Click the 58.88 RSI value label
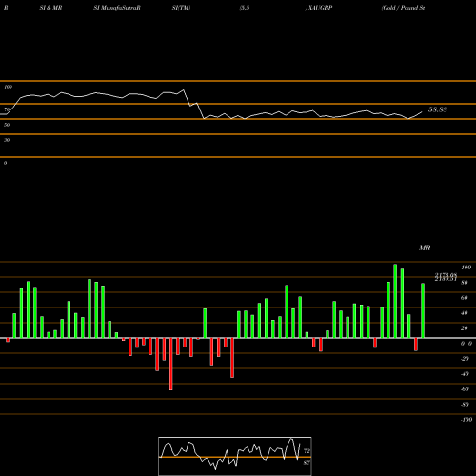Image resolution: width=476 pixels, height=476 pixels. coord(438,109)
